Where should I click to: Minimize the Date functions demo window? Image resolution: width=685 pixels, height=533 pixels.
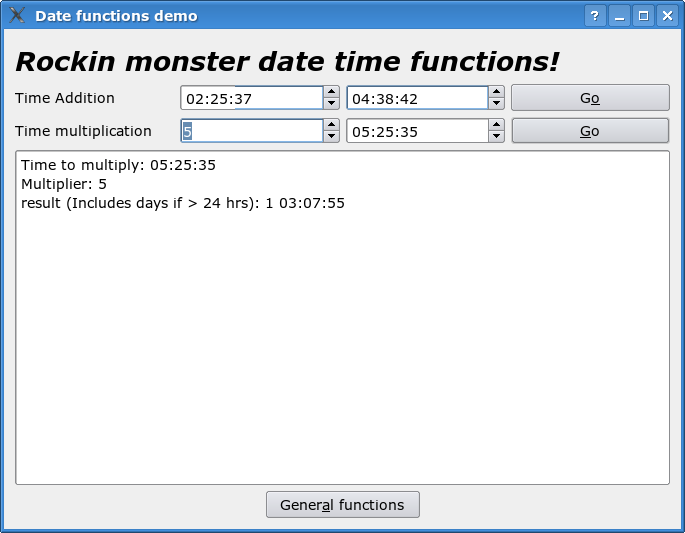click(x=619, y=16)
